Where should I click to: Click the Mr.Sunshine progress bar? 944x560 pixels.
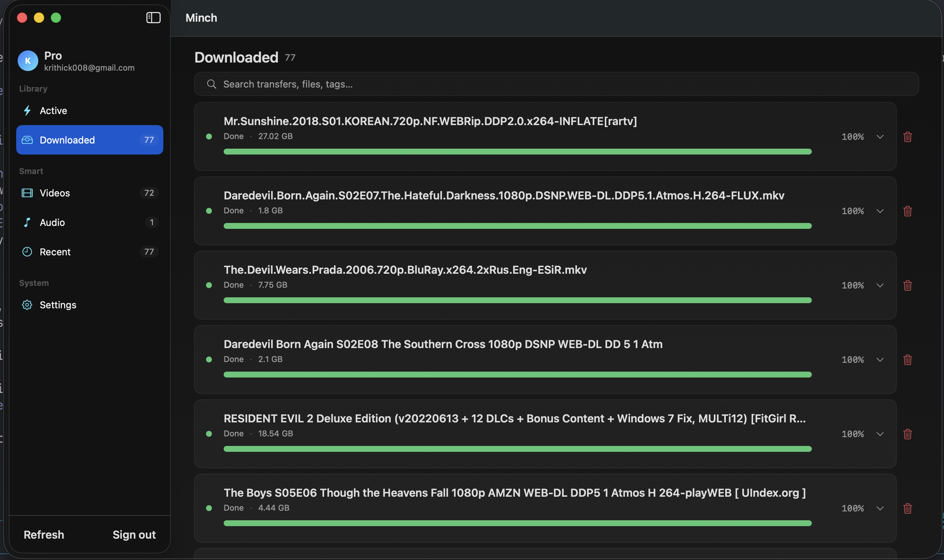(518, 152)
